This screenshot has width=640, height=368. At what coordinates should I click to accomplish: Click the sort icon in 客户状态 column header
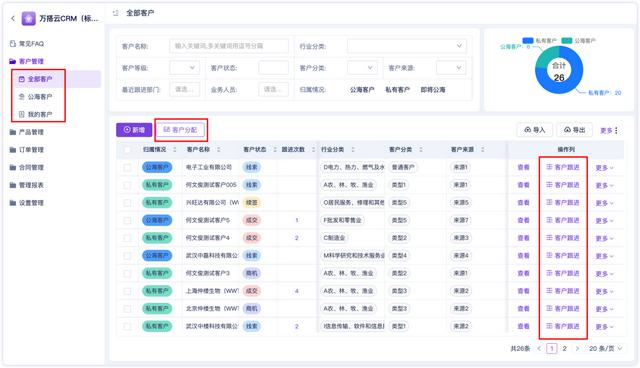point(275,150)
